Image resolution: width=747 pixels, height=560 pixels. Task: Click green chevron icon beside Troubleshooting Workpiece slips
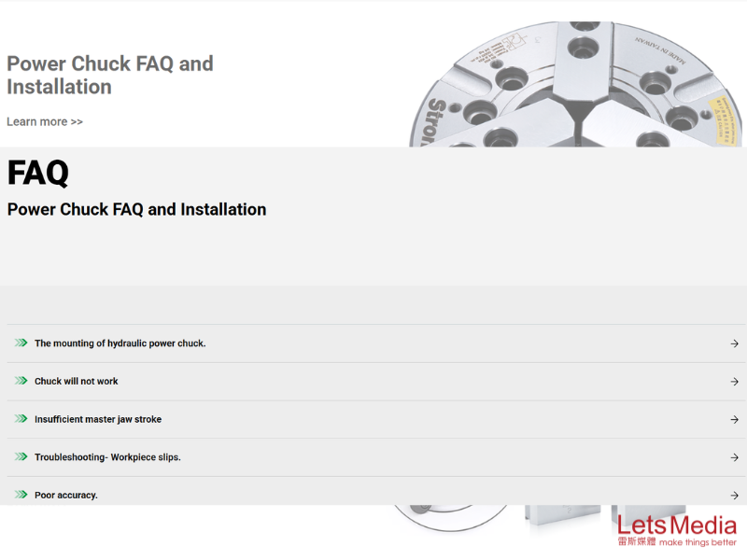(21, 457)
